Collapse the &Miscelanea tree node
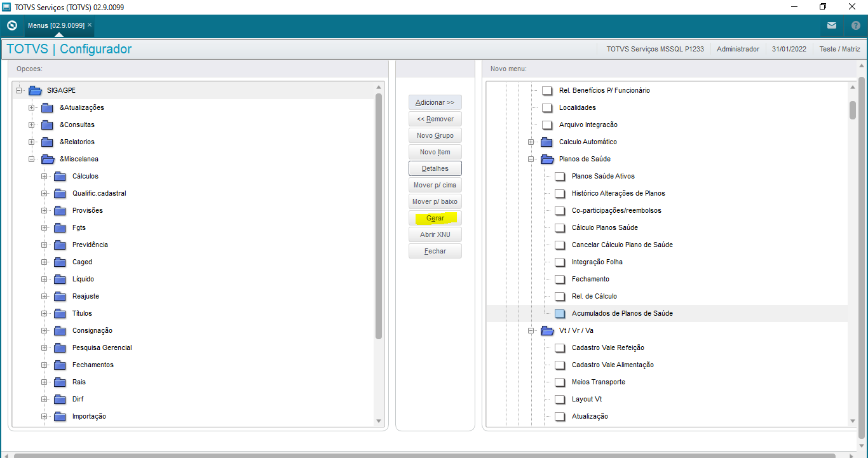The width and height of the screenshot is (868, 458). click(32, 159)
